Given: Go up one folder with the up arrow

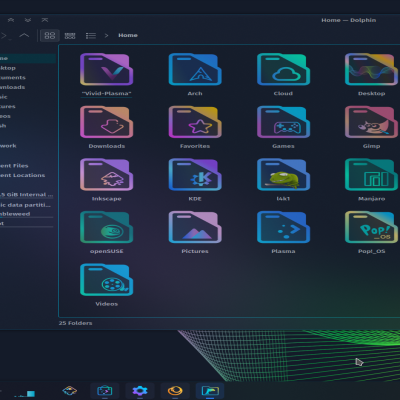Looking at the screenshot, I should [24, 35].
